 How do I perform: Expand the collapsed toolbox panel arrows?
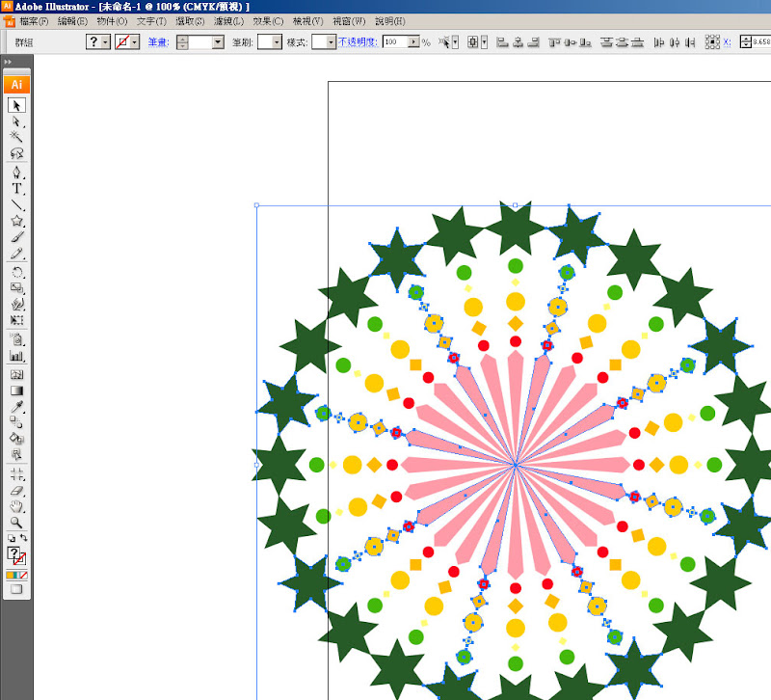[8, 62]
